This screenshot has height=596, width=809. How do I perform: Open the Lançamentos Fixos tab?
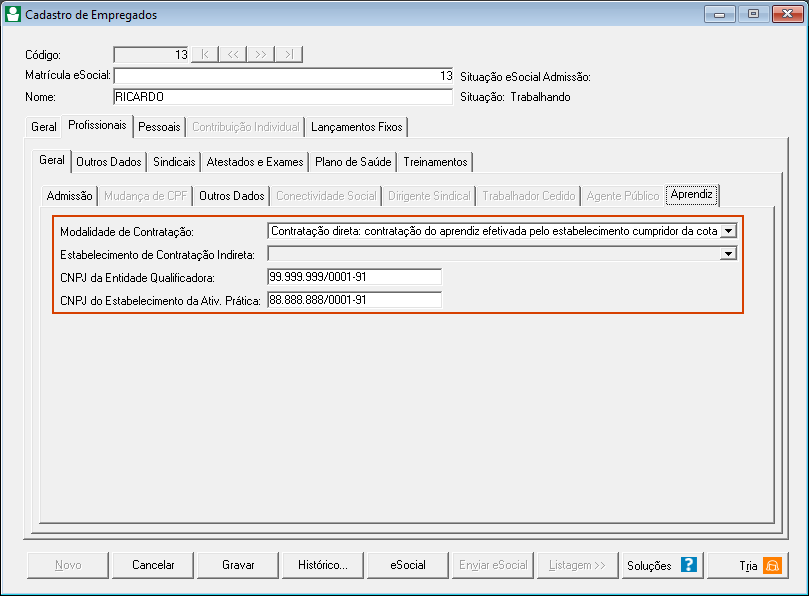point(356,127)
